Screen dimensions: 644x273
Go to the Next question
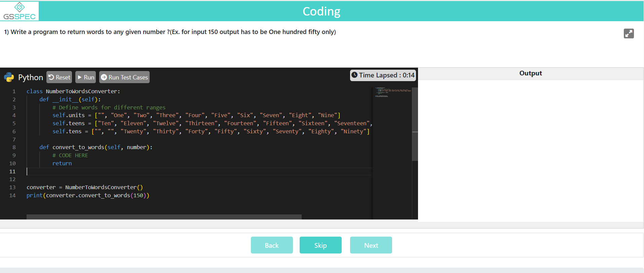(371, 245)
